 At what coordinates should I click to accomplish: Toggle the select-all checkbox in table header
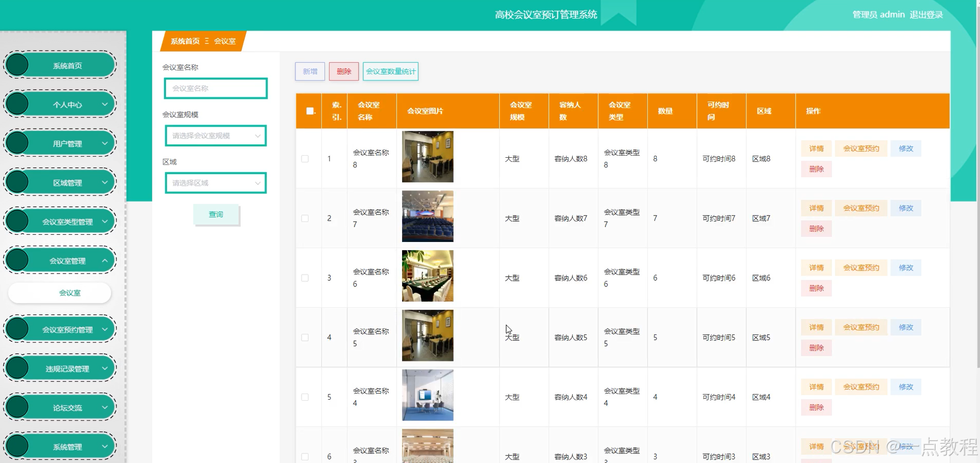(310, 111)
